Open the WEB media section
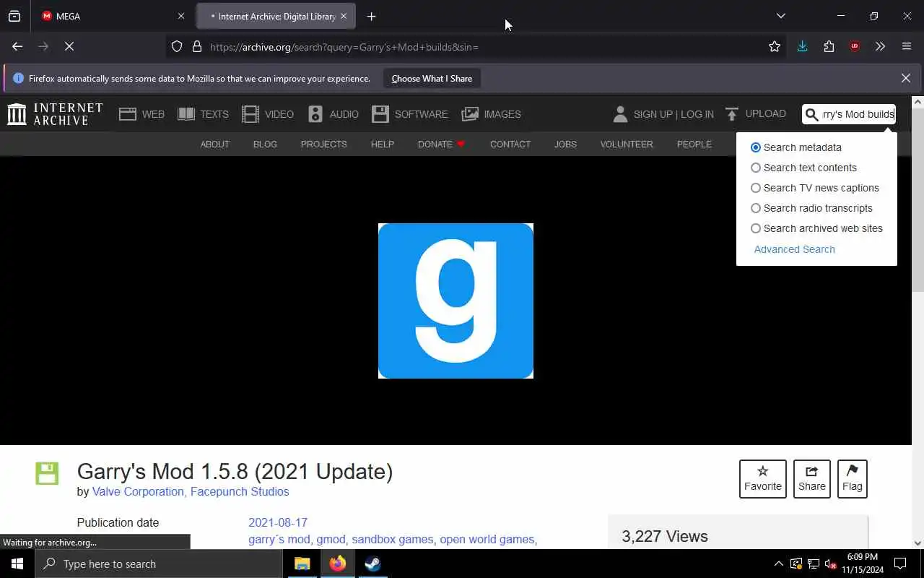The image size is (924, 578). coord(141,114)
